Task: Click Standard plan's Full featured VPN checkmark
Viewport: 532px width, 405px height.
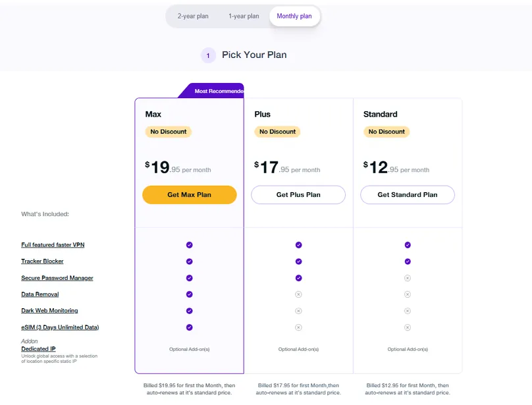Action: click(408, 245)
